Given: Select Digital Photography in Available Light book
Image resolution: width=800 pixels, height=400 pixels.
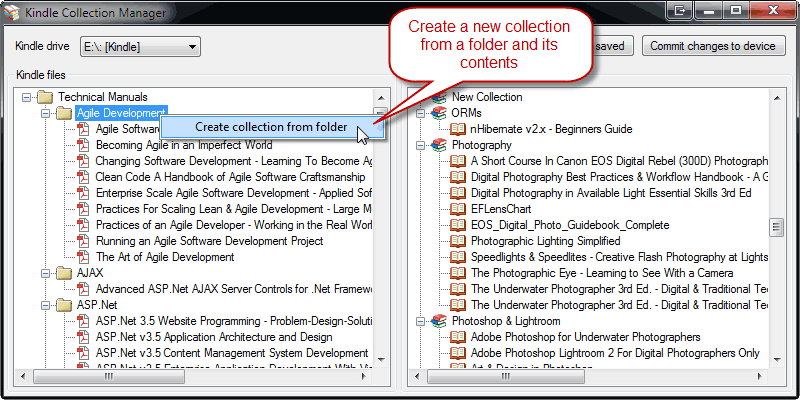Looking at the screenshot, I should 611,193.
